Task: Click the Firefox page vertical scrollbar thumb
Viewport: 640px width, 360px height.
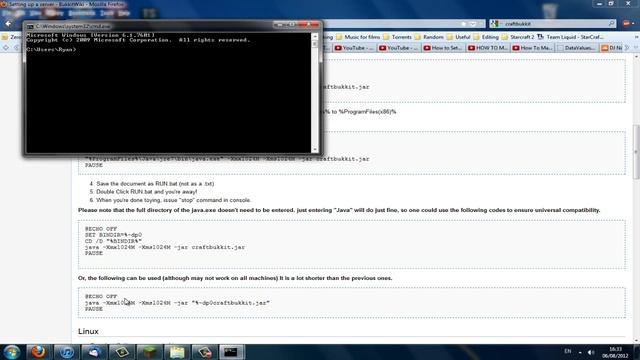Action: click(636, 152)
